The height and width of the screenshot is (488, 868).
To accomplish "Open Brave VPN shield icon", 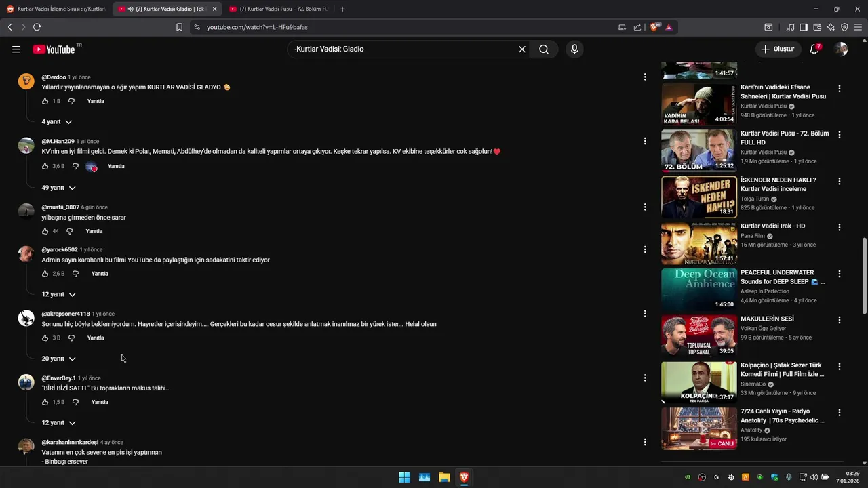I will coord(844,27).
